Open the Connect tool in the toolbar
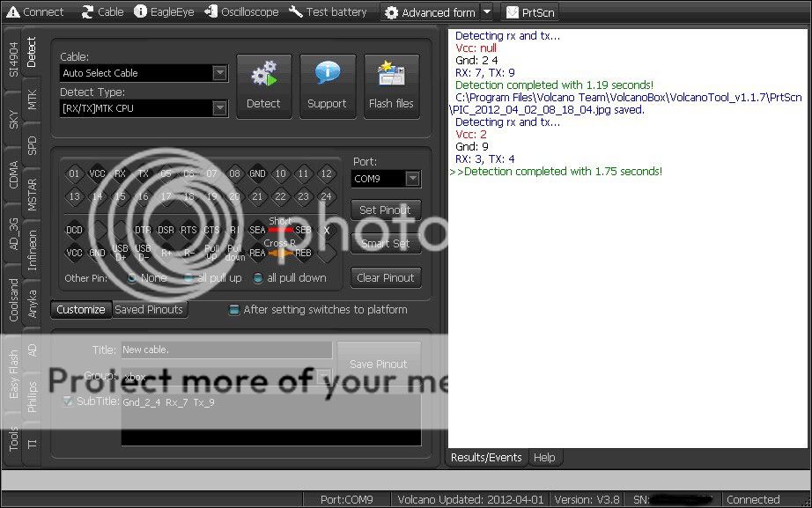 (35, 11)
